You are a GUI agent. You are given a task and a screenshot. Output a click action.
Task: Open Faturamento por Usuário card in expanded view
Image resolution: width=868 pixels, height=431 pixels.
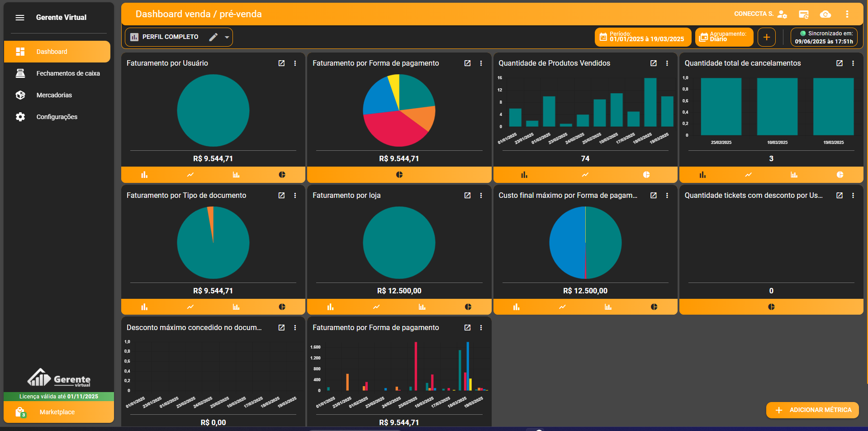coord(281,63)
